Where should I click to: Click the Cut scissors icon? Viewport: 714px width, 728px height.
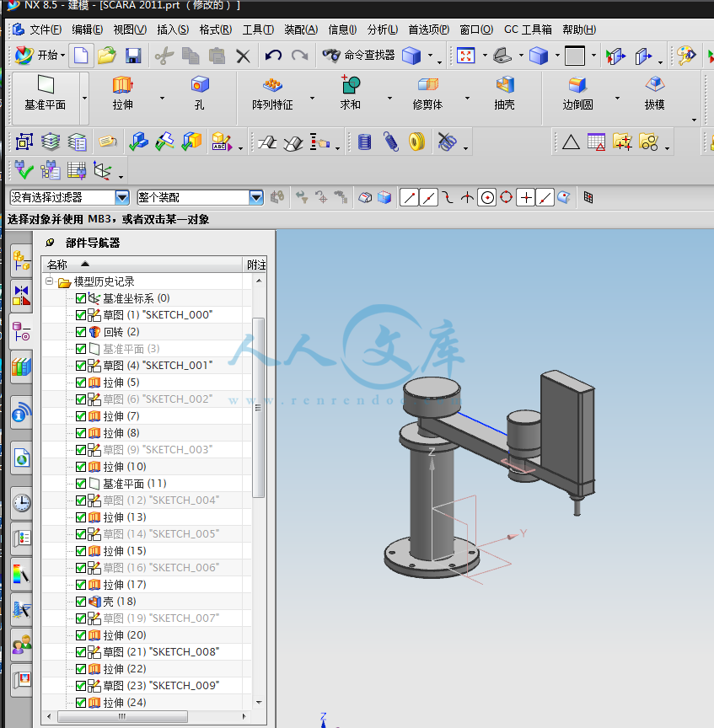[164, 56]
